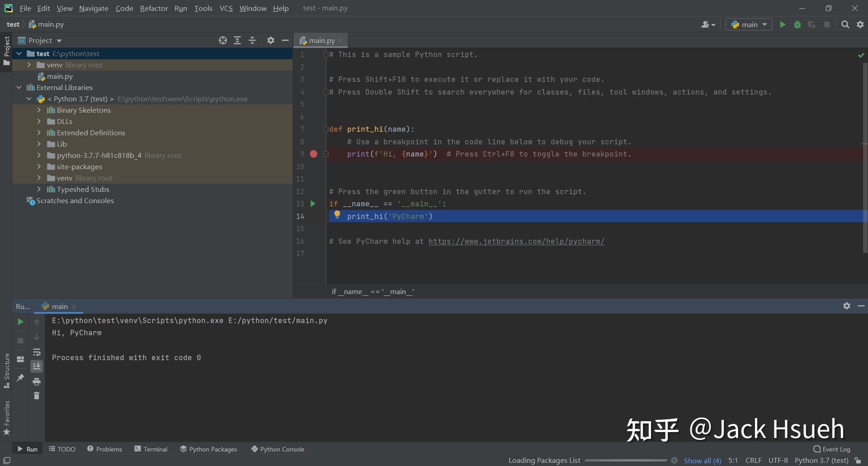The height and width of the screenshot is (466, 868).
Task: Expand all in the Project panel
Action: tap(237, 40)
